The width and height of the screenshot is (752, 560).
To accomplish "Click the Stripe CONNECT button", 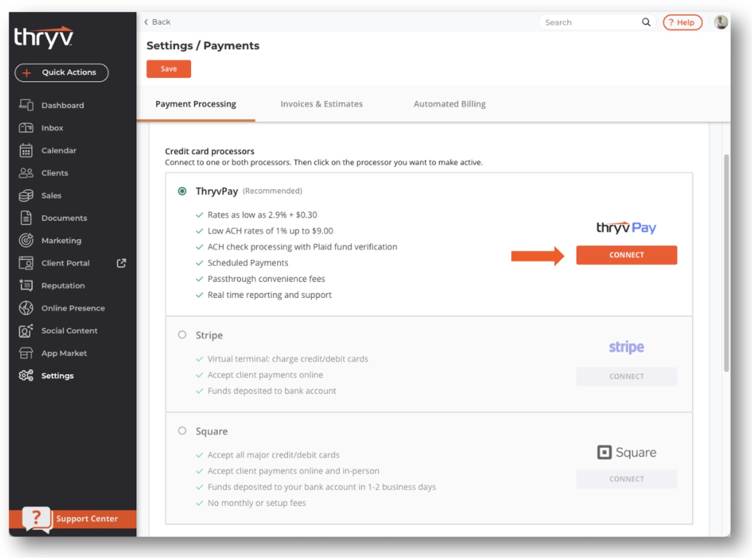I will pos(626,377).
